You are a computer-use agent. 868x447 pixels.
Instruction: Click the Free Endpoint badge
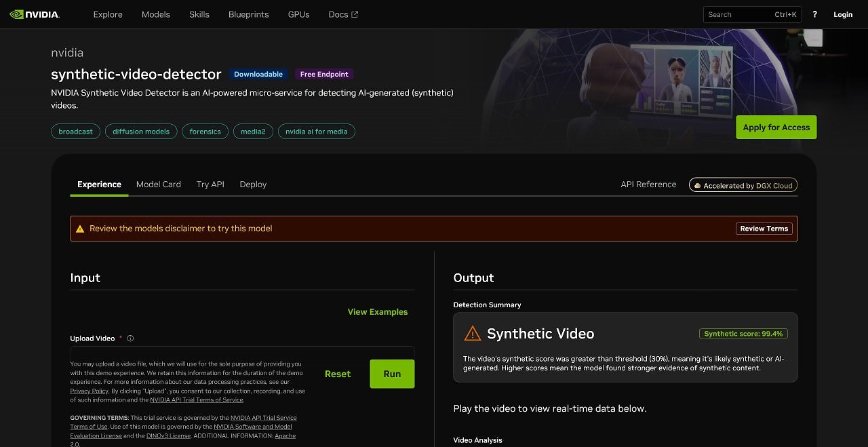pos(324,74)
